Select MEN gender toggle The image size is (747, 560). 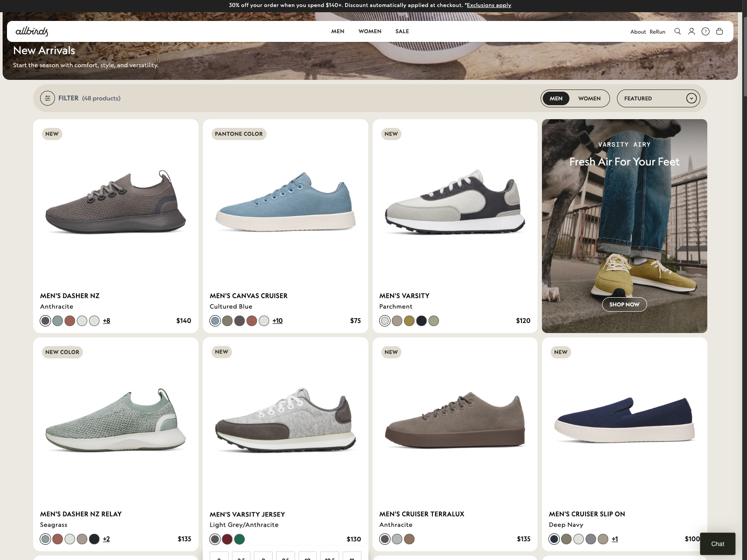click(x=556, y=98)
